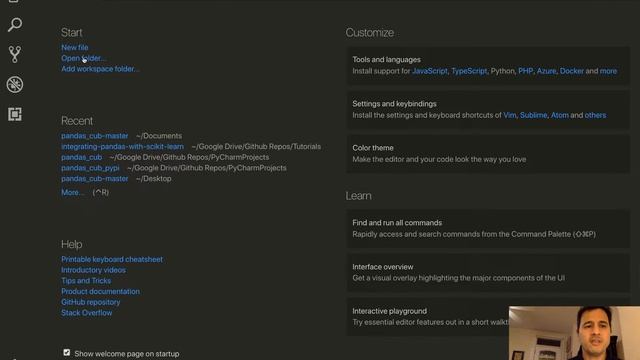Click 'more' in Tools and languages
The image size is (640, 360).
pos(608,71)
